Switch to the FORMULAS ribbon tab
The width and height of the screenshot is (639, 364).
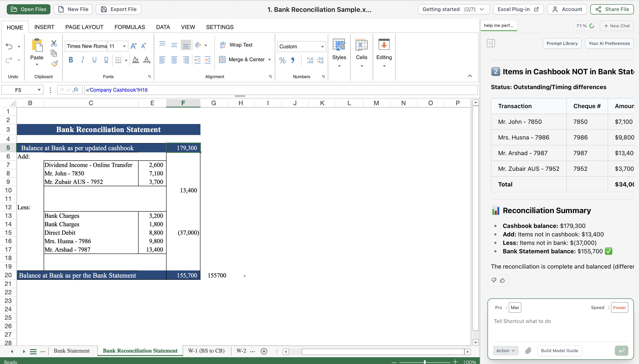pyautogui.click(x=129, y=27)
